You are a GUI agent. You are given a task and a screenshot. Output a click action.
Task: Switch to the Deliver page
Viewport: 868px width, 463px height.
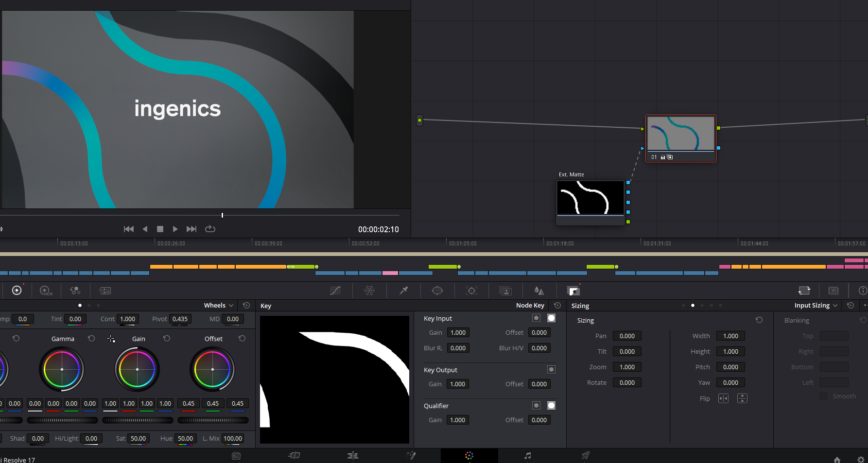coord(586,456)
